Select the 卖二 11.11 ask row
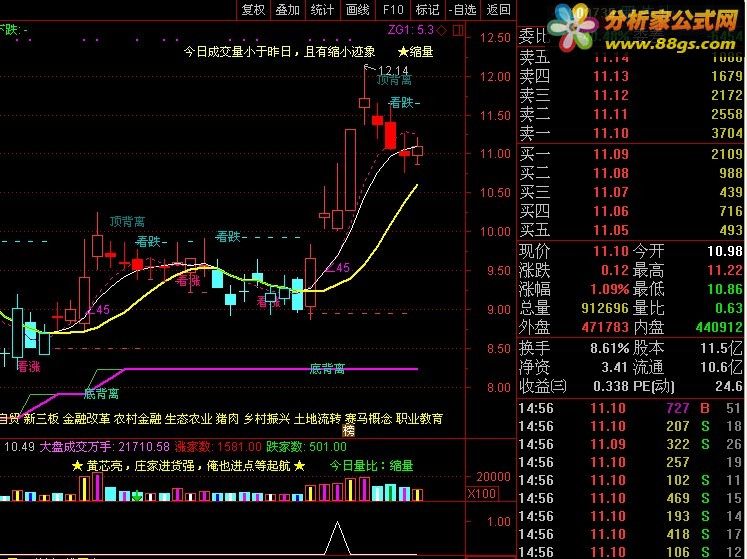 [631, 114]
